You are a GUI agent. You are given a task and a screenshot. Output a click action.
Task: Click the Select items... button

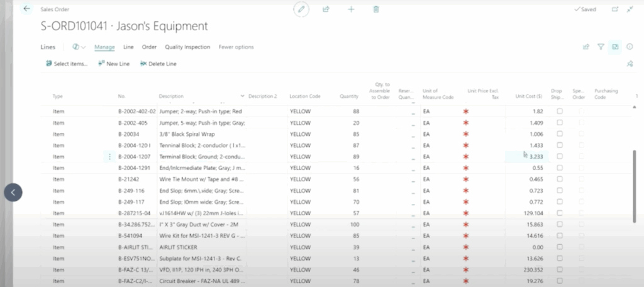click(x=67, y=64)
